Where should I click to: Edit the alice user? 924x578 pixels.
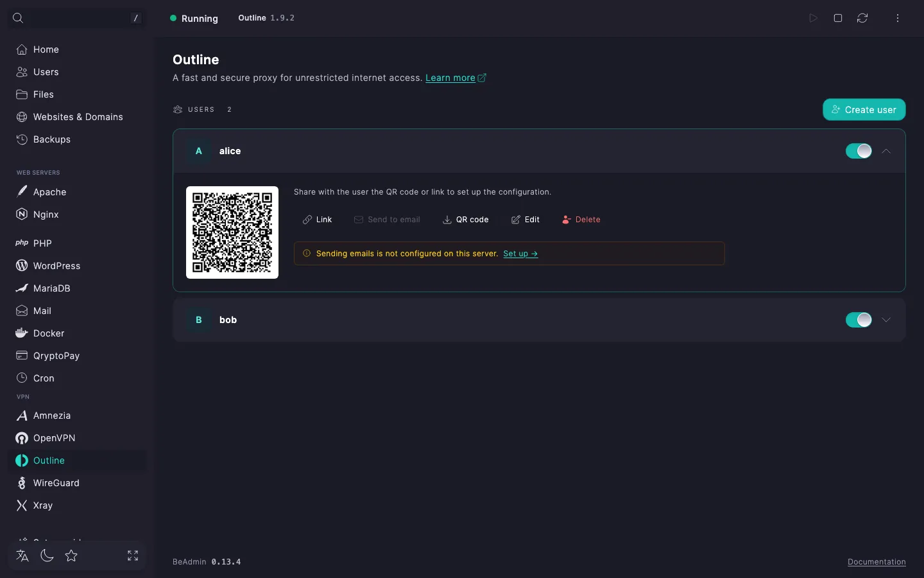click(526, 220)
